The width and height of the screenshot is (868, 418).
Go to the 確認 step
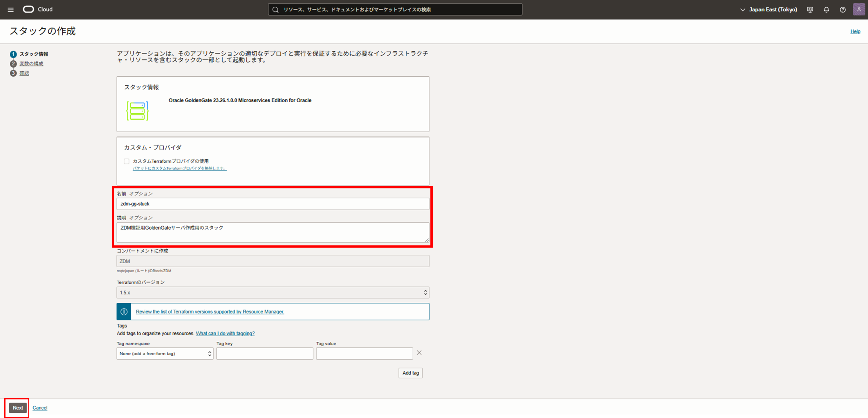click(x=24, y=73)
